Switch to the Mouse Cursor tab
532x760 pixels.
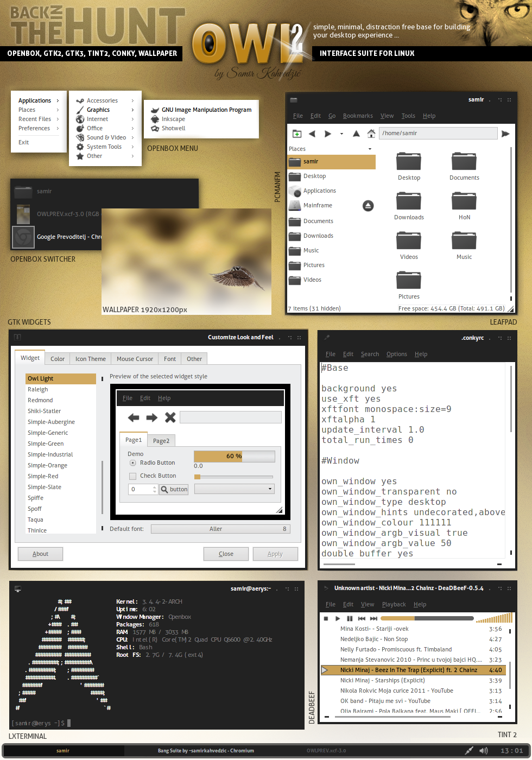click(x=135, y=359)
